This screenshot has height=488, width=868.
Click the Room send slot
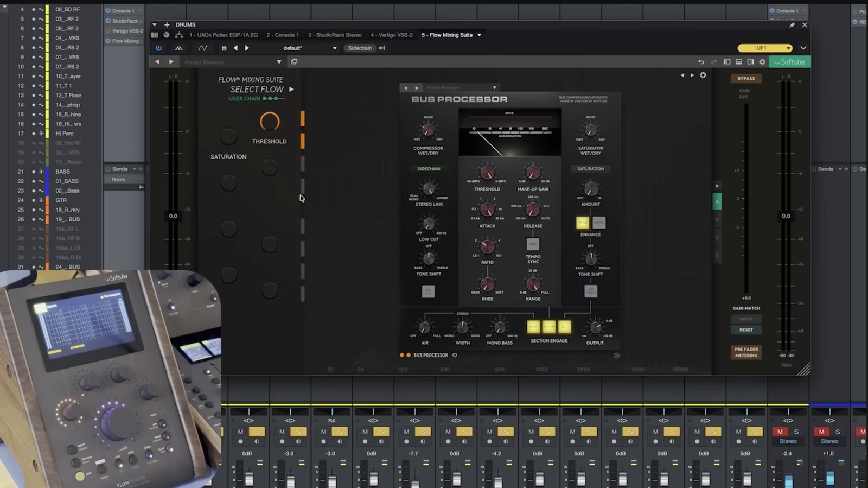coord(124,179)
